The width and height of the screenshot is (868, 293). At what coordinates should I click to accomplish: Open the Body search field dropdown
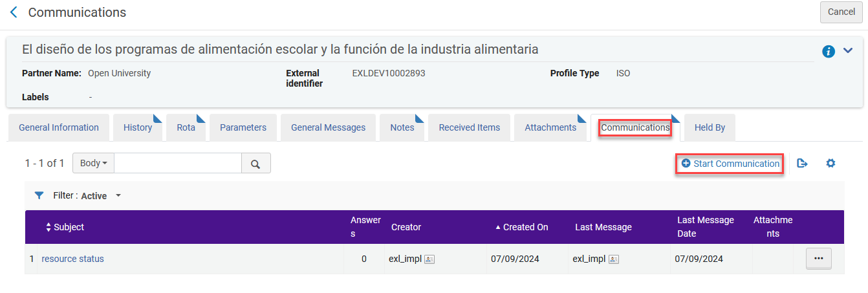coord(93,164)
